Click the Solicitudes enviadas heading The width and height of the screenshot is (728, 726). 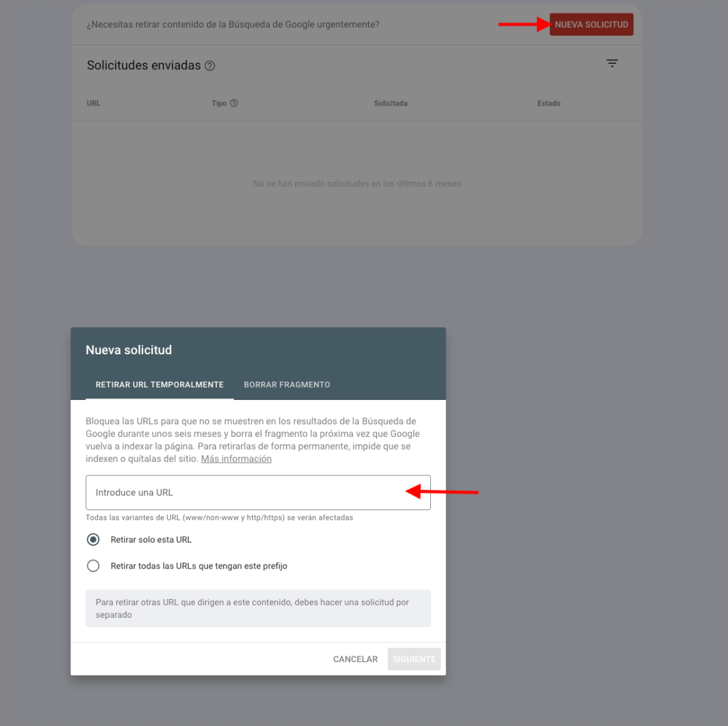click(x=144, y=65)
